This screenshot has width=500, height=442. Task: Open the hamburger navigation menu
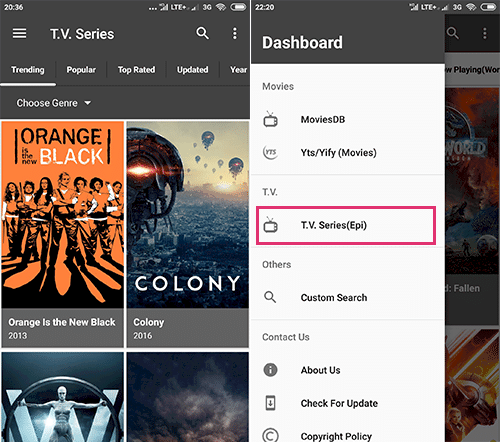point(19,33)
